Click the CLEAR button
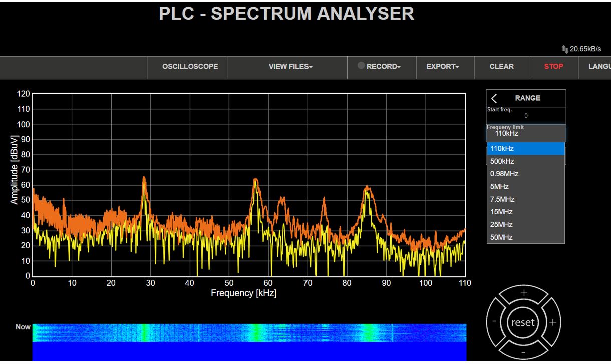611x364 pixels. [501, 67]
